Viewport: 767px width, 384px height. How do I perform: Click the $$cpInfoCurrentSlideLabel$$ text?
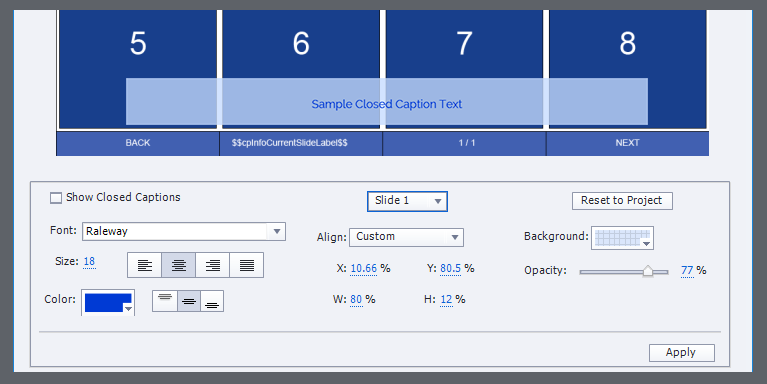coord(290,143)
